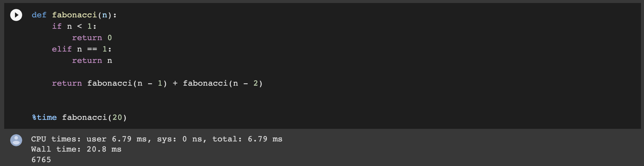Click the fabonacci(20) call
644x166 pixels.
94,117
